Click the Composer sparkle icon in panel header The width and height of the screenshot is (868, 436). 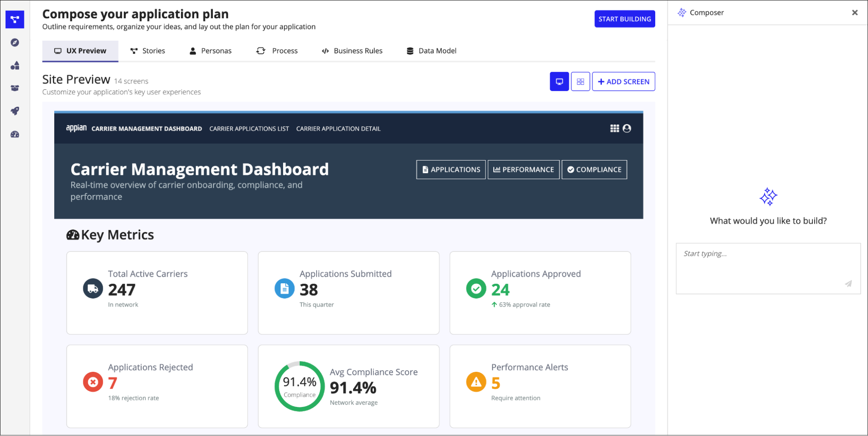(x=682, y=13)
